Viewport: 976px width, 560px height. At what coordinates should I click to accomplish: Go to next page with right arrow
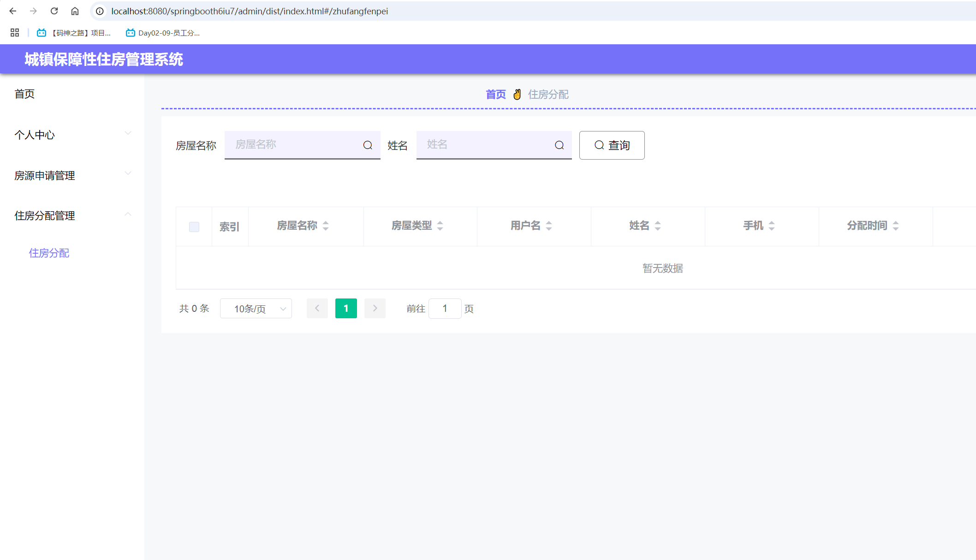coord(375,309)
